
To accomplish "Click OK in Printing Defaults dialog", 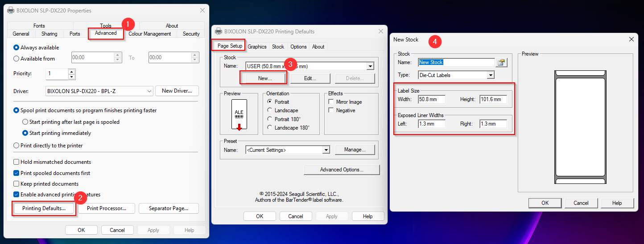I will click(260, 216).
